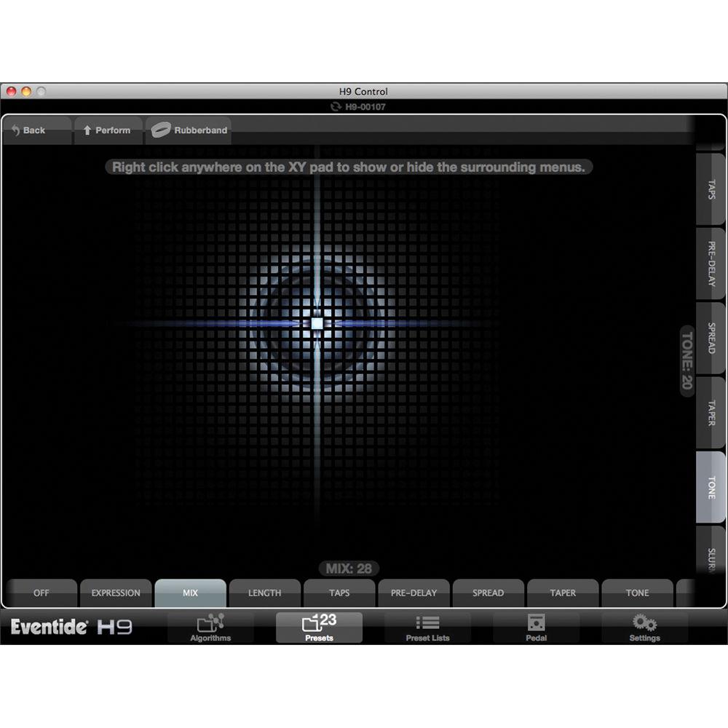Select PRE-DELAY in the bottom parameter bar
Viewport: 728px width, 728px height.
pyautogui.click(x=414, y=593)
